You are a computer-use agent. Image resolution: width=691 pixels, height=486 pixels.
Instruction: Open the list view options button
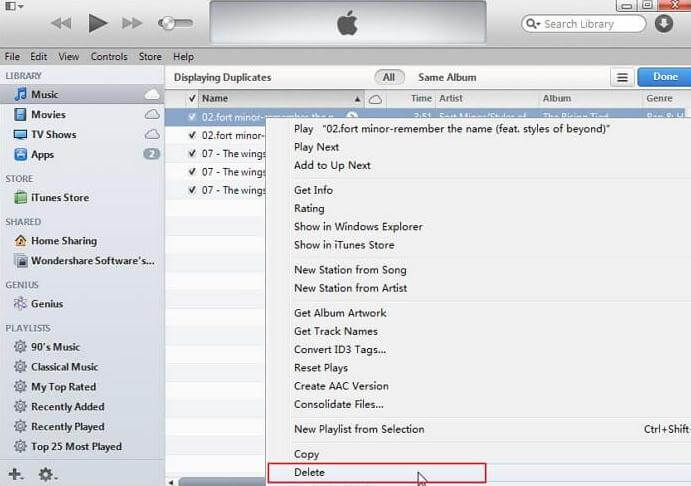pyautogui.click(x=622, y=78)
